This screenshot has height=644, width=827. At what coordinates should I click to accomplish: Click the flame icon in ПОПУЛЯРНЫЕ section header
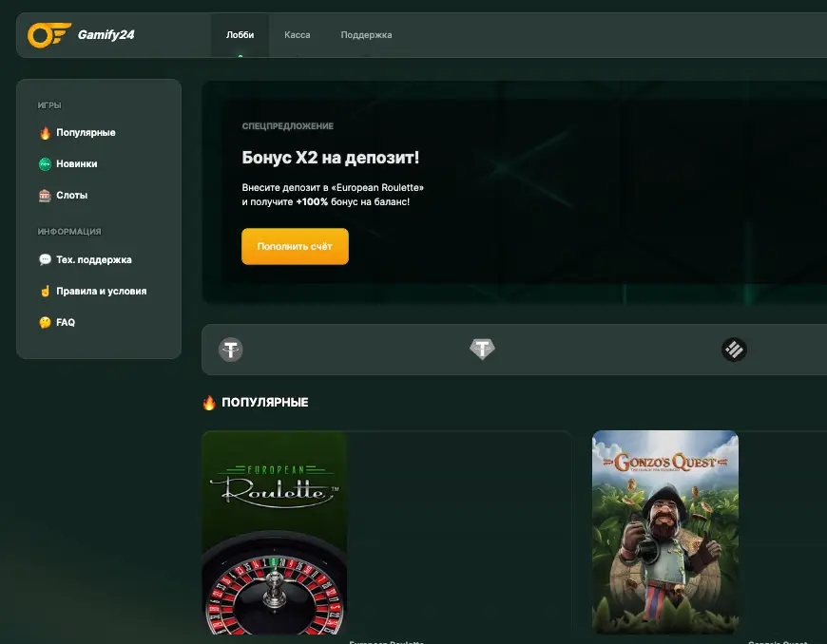(208, 402)
